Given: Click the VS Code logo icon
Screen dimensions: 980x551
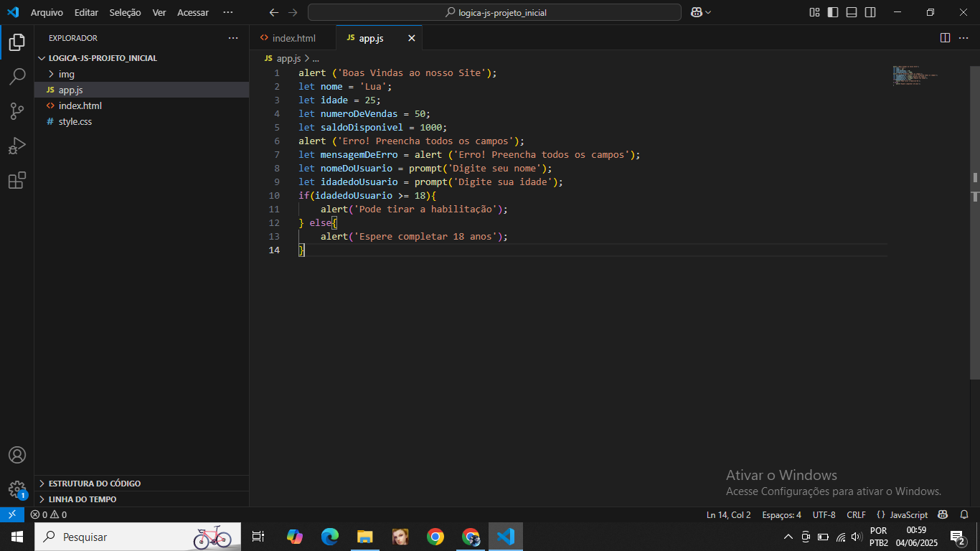Looking at the screenshot, I should [x=13, y=12].
